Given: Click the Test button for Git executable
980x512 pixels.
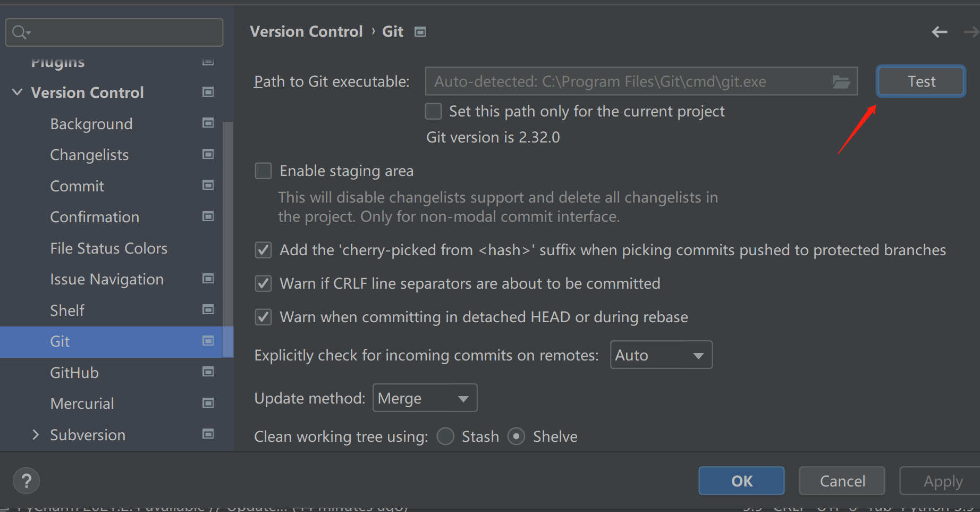Looking at the screenshot, I should (x=920, y=82).
